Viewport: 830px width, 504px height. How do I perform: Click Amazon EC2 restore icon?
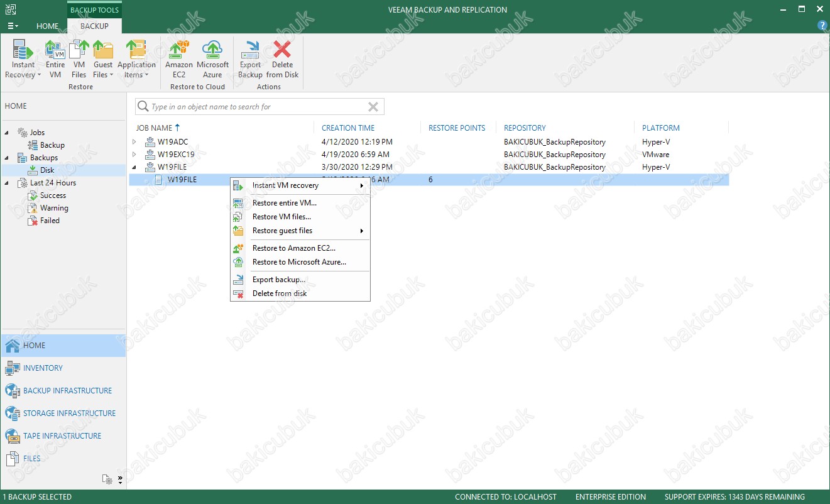179,50
